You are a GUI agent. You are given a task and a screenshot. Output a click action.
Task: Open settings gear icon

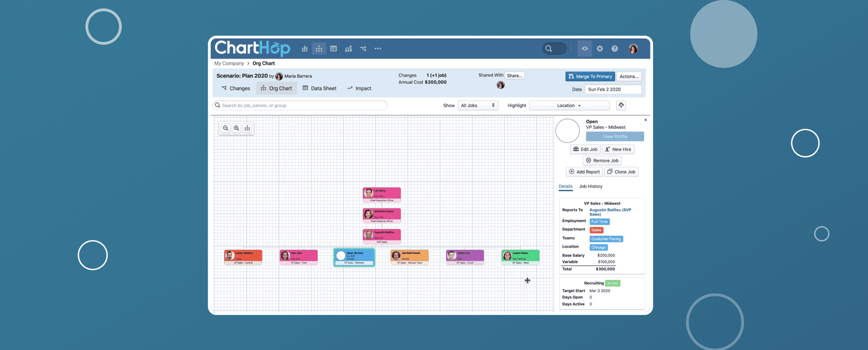tap(599, 49)
